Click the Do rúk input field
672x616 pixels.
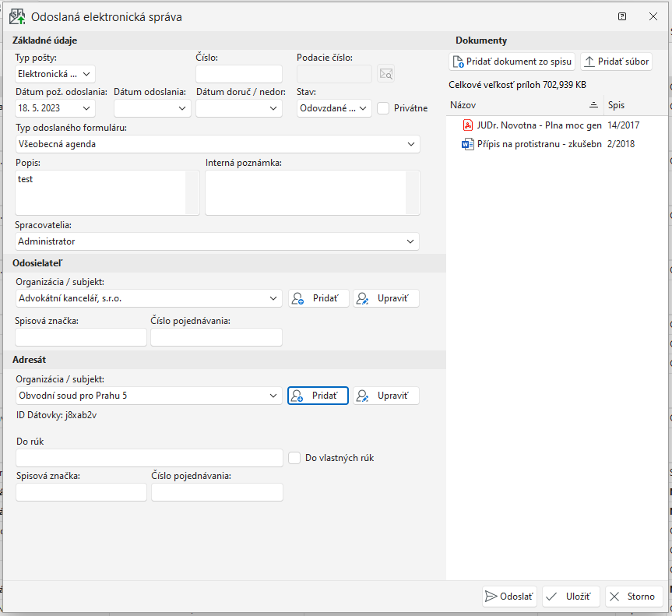(x=150, y=458)
